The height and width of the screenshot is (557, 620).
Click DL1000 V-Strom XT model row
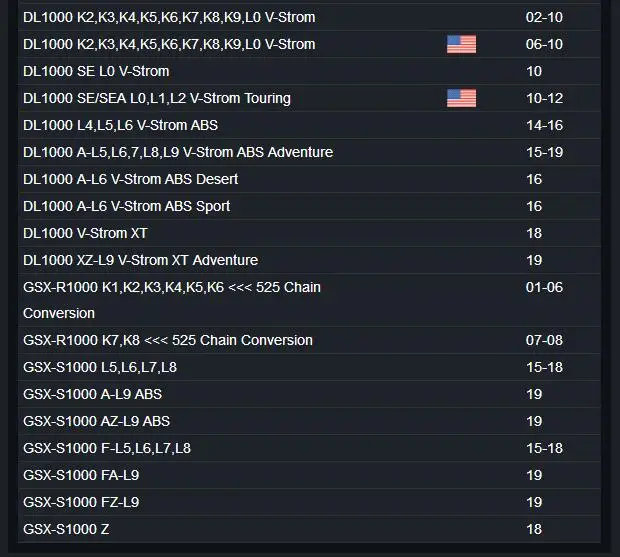86,233
